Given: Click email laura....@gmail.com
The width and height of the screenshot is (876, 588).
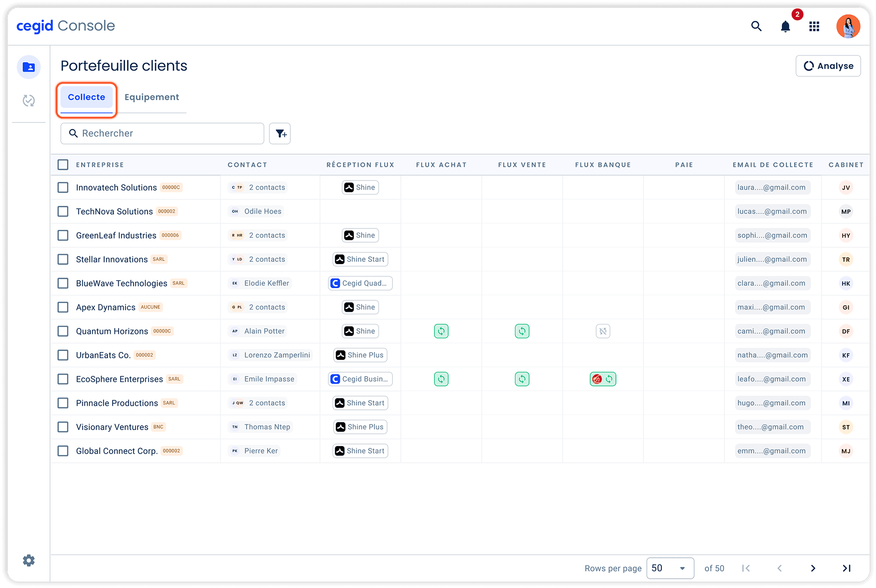Looking at the screenshot, I should (x=772, y=187).
